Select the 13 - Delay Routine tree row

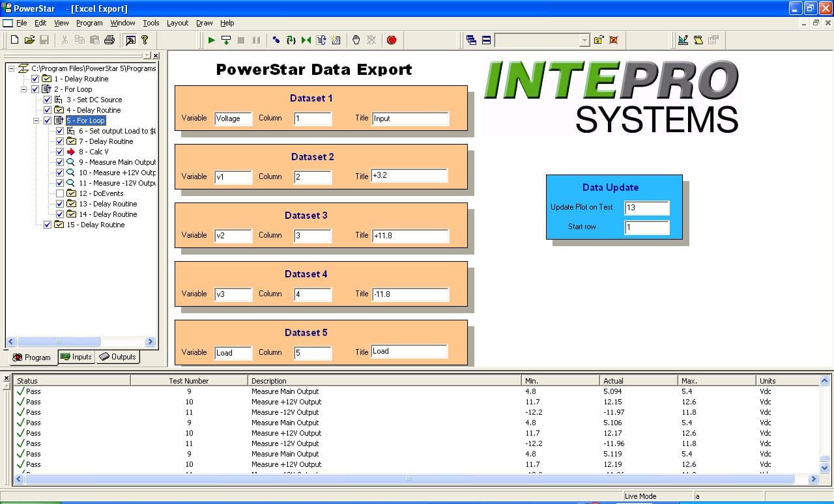(108, 204)
